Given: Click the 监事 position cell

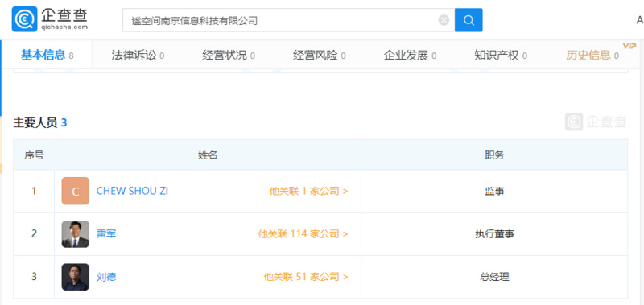Looking at the screenshot, I should coord(494,191).
